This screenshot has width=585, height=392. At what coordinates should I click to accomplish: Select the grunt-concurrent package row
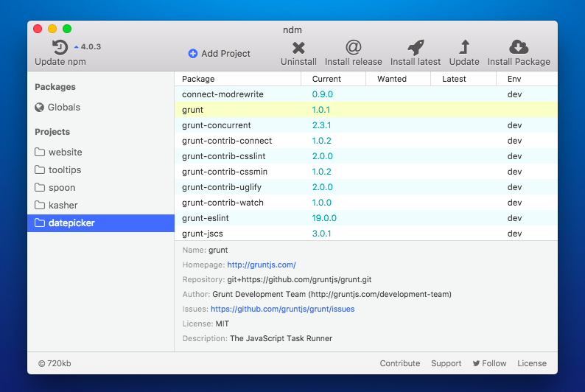[x=366, y=125]
